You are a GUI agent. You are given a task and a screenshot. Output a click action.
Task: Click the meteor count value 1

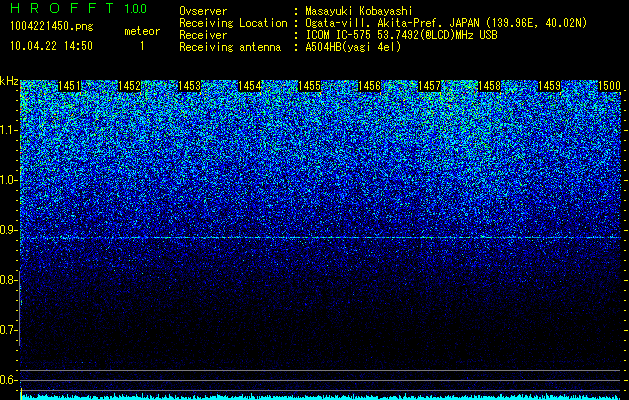tap(142, 46)
